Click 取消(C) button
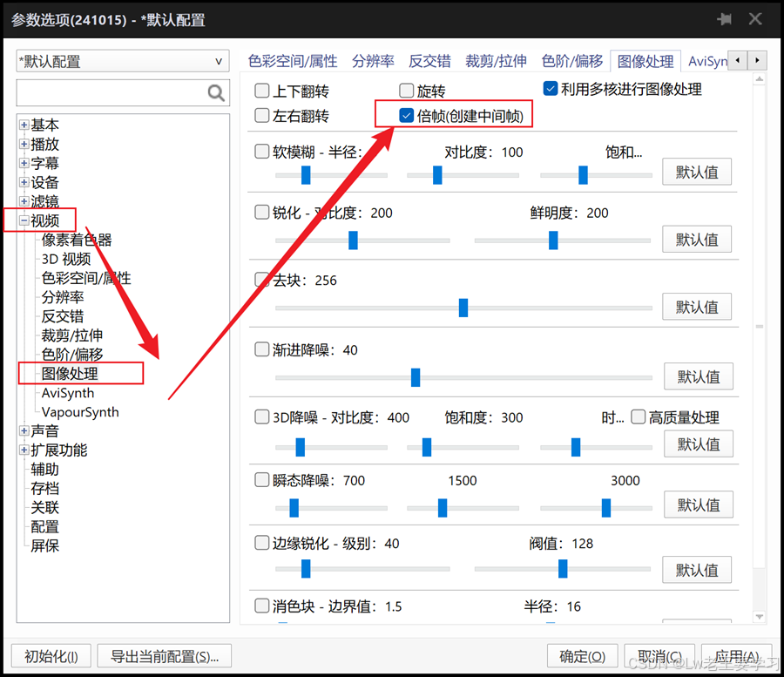Viewport: 784px width, 677px height. [x=659, y=656]
